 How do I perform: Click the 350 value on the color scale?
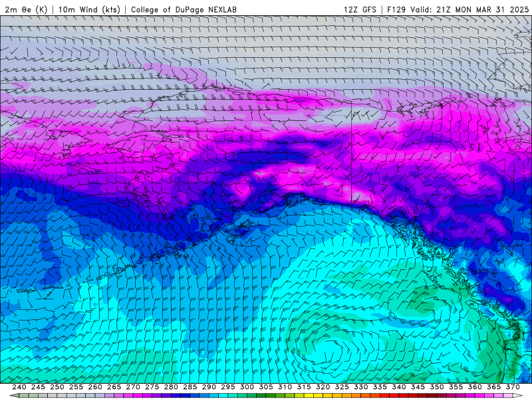[437, 387]
